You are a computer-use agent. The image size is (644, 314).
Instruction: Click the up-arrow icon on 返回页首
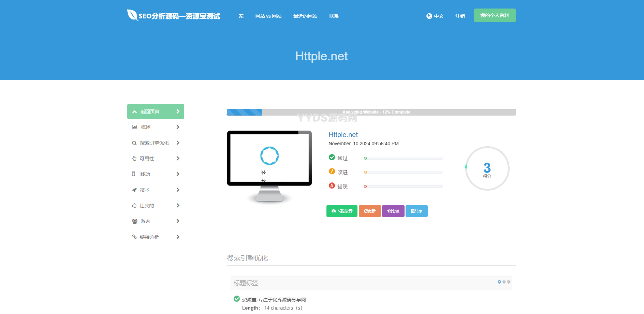[x=135, y=112]
